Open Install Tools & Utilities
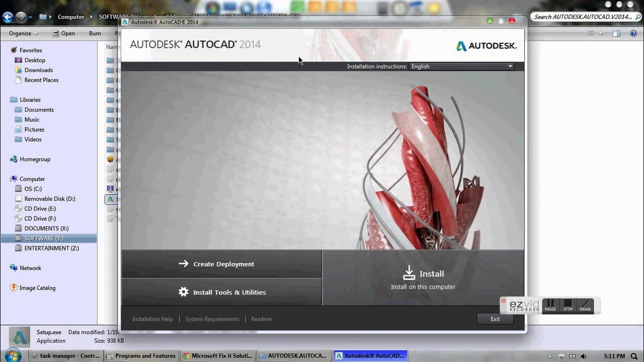This screenshot has height=362, width=644. coord(221,292)
